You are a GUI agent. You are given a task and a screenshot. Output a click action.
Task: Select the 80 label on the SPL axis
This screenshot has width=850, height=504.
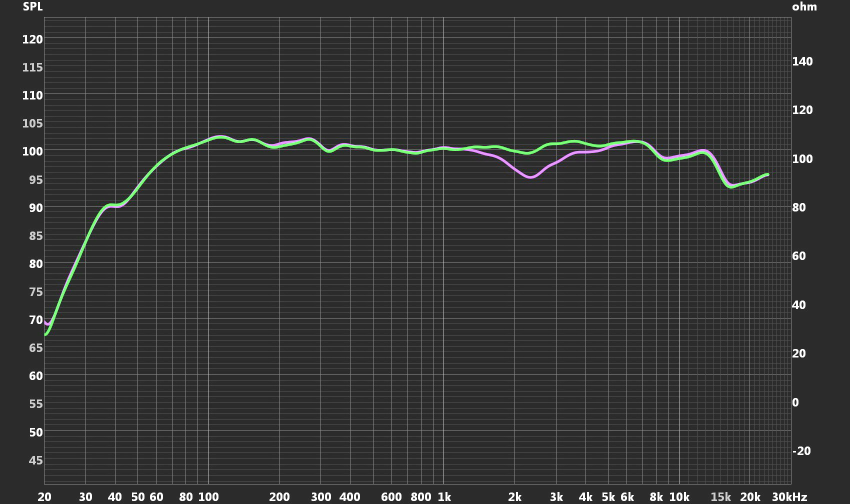36,263
